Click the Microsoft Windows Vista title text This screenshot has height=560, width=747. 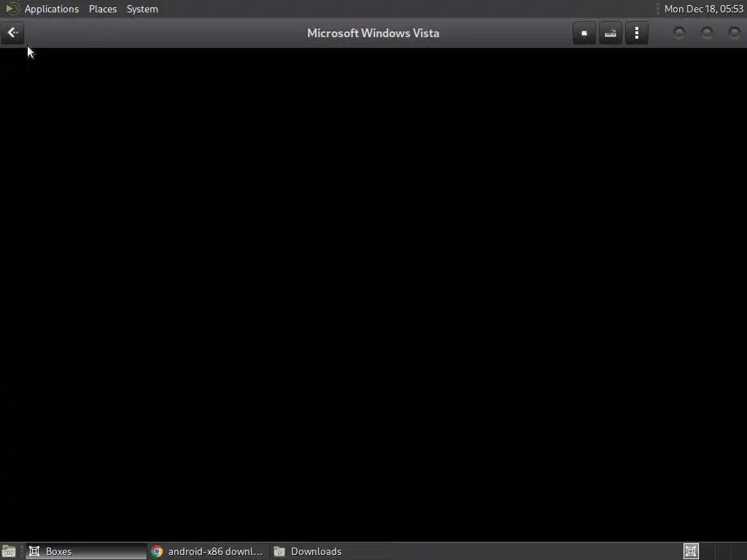click(x=373, y=33)
